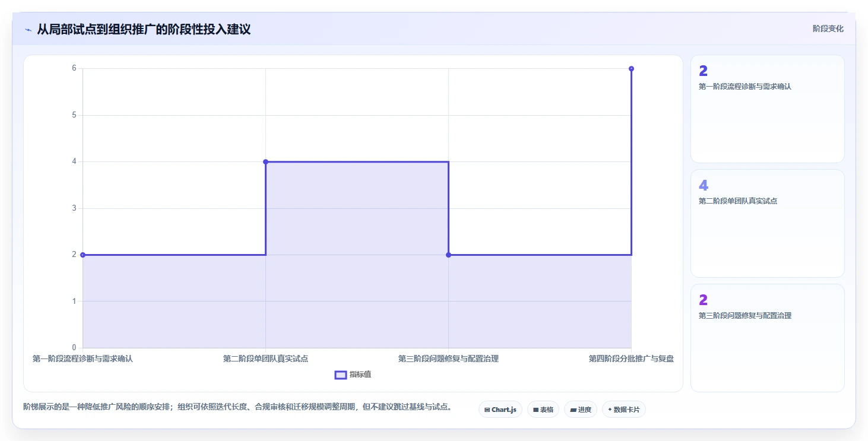868x441 pixels.
Task: Click x-axis label 第一阶段流程诊断与需求确认
Action: click(83, 358)
